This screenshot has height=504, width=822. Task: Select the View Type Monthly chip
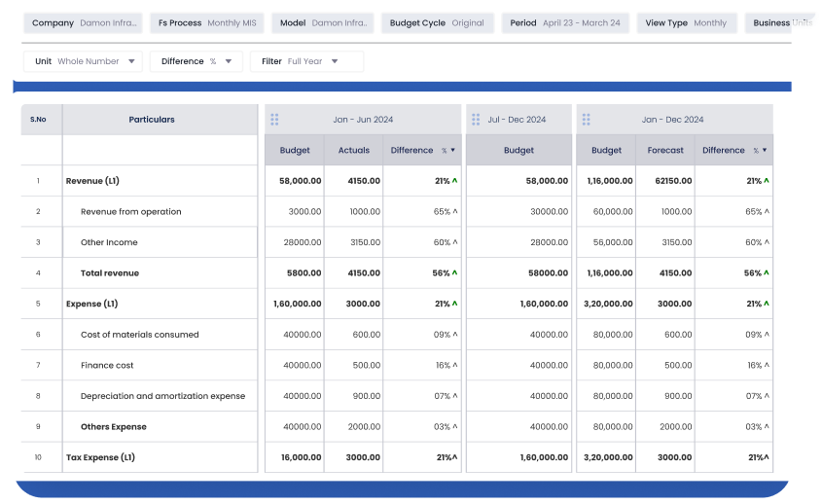(687, 23)
